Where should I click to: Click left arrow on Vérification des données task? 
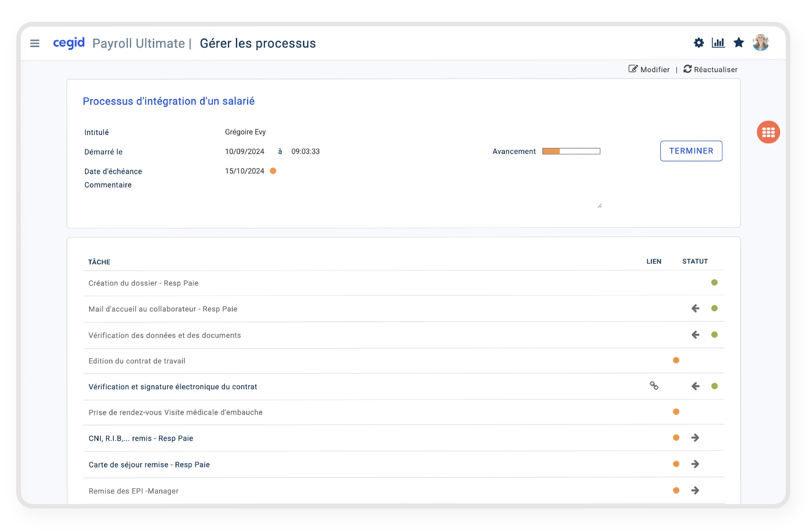[695, 335]
